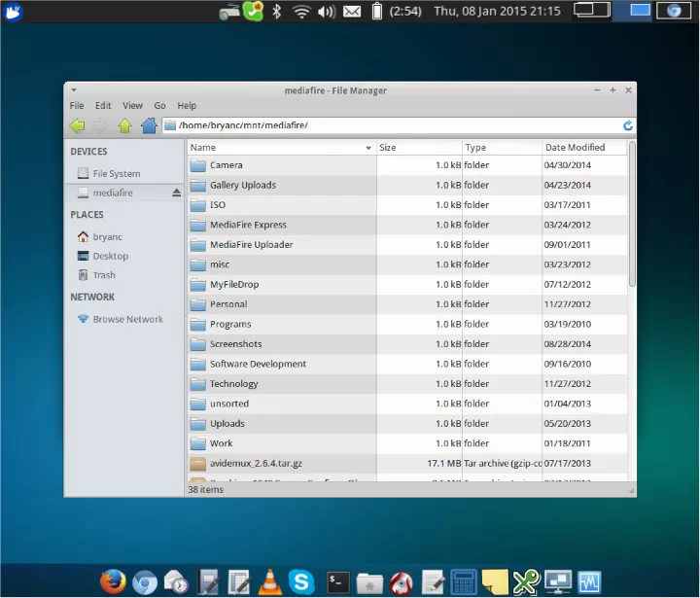The width and height of the screenshot is (700, 598).
Task: Open the Xfce mouse applications menu
Action: [x=13, y=11]
